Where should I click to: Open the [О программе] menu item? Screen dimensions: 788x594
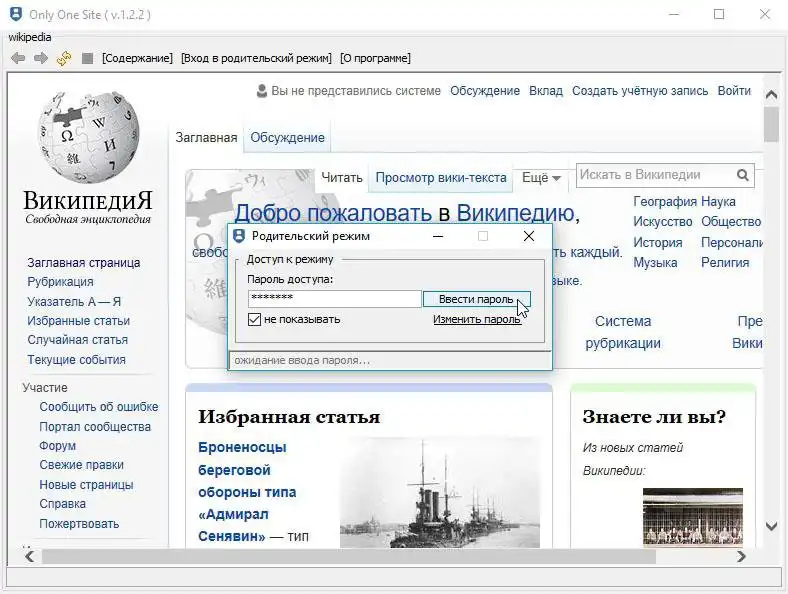[375, 58]
